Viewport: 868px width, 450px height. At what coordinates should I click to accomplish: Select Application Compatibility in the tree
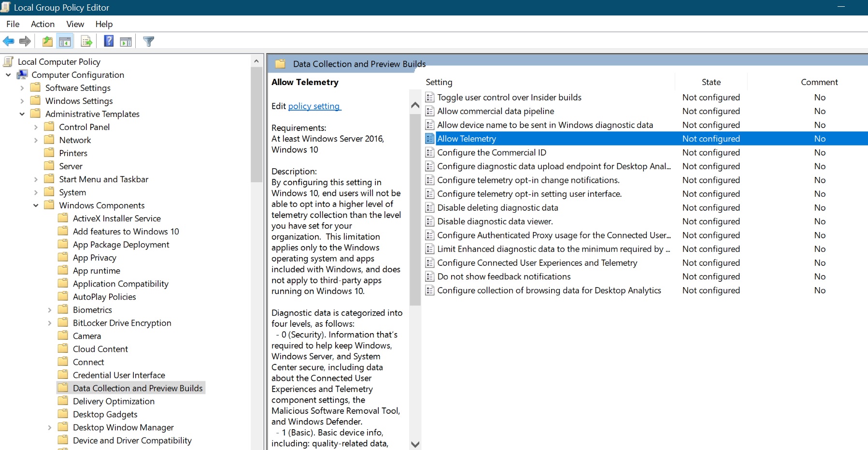coord(120,283)
